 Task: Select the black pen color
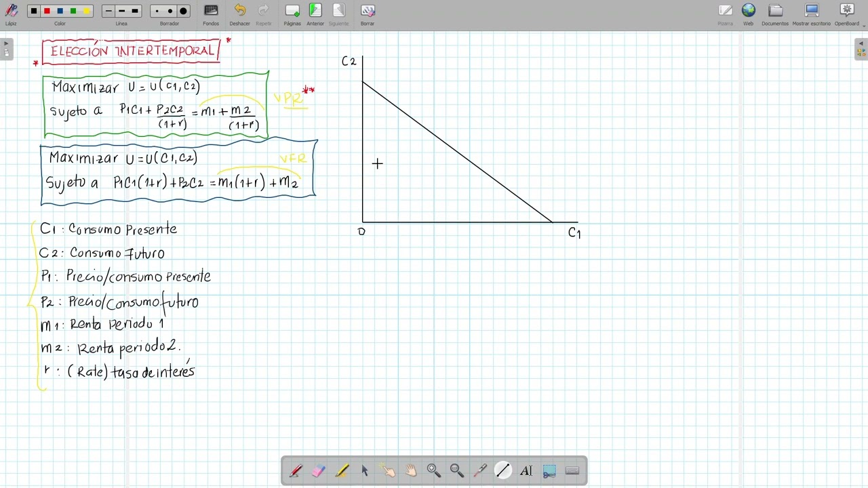pyautogui.click(x=34, y=11)
